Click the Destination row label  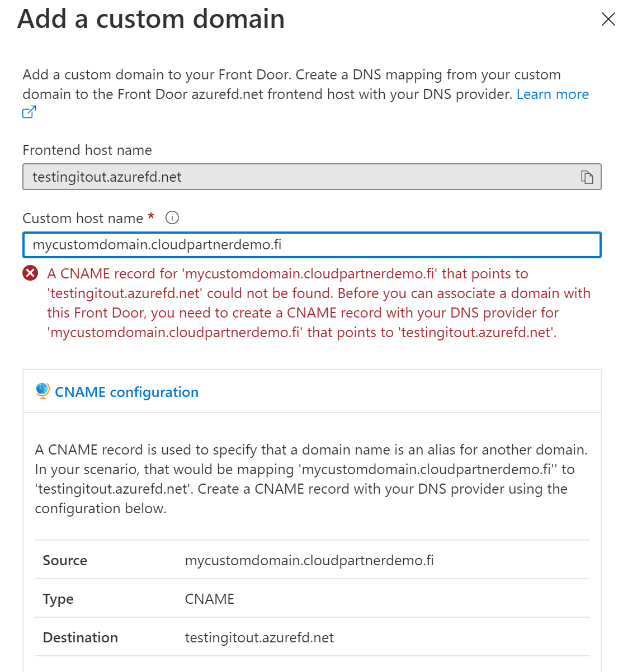(80, 637)
